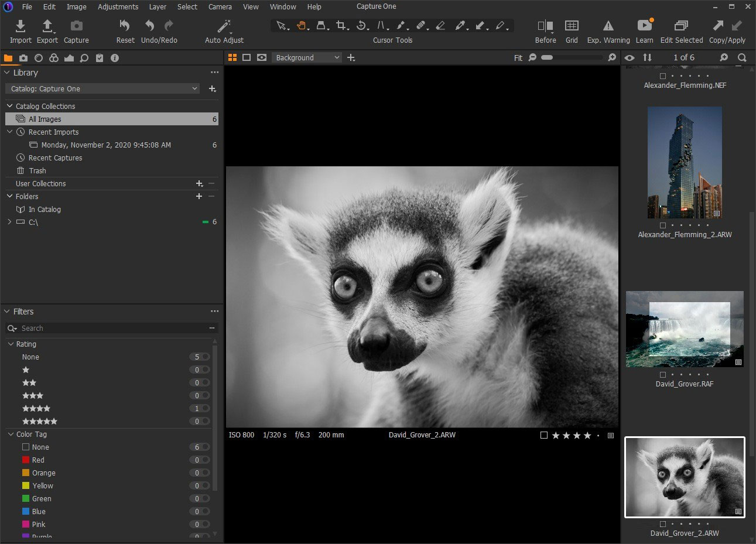Image resolution: width=756 pixels, height=544 pixels.
Task: Open the Catalog: Capture One dropdown
Action: coord(104,89)
